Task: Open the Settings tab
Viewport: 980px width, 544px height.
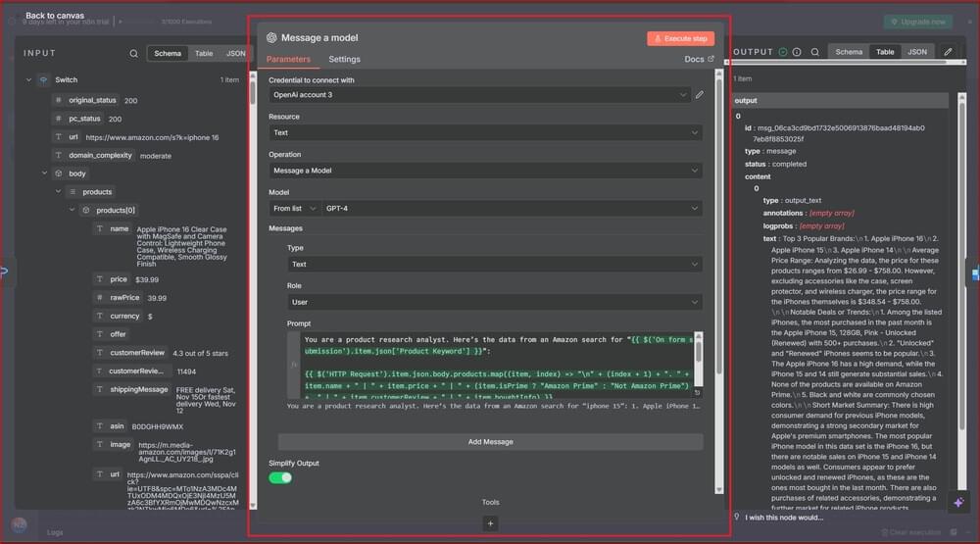Action: click(344, 60)
